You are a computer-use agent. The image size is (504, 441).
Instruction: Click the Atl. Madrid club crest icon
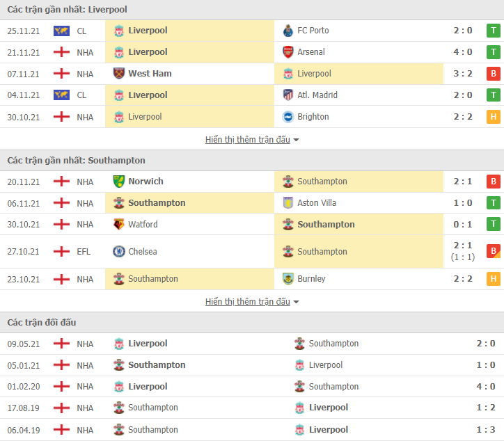click(x=288, y=95)
